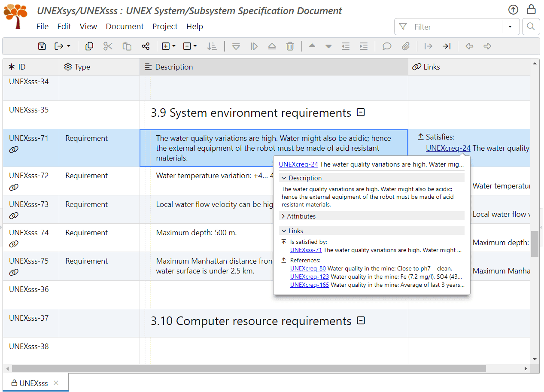This screenshot has height=392, width=544.
Task: Click the ID column header
Action: pyautogui.click(x=31, y=67)
